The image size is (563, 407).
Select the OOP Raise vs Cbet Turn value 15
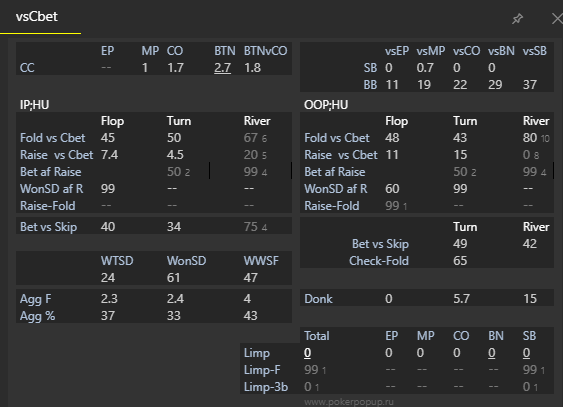point(460,155)
